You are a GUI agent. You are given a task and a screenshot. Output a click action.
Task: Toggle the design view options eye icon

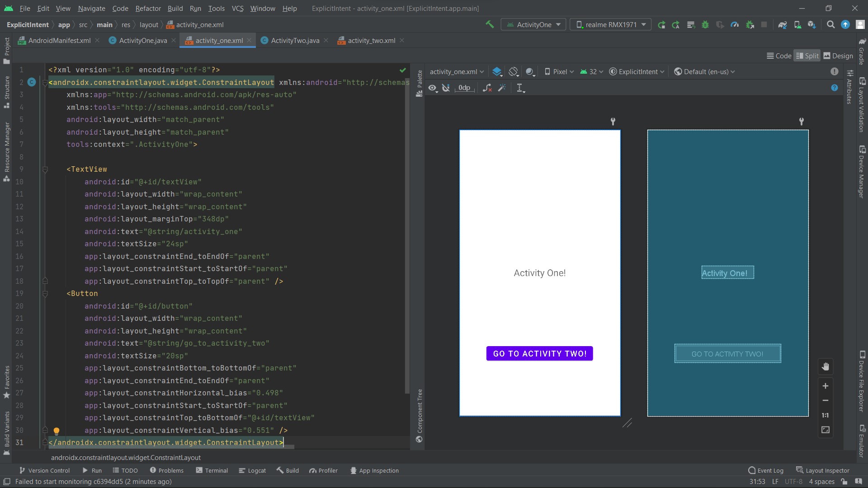point(433,88)
